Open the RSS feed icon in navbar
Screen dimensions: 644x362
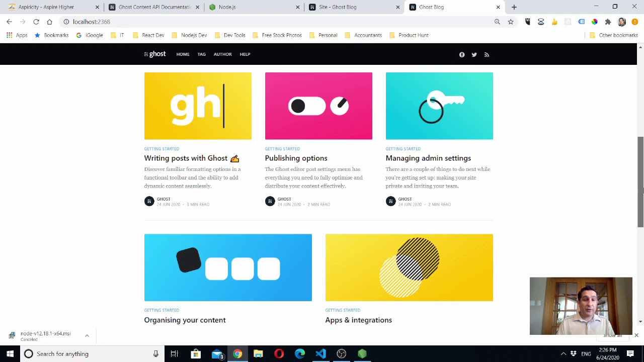487,55
